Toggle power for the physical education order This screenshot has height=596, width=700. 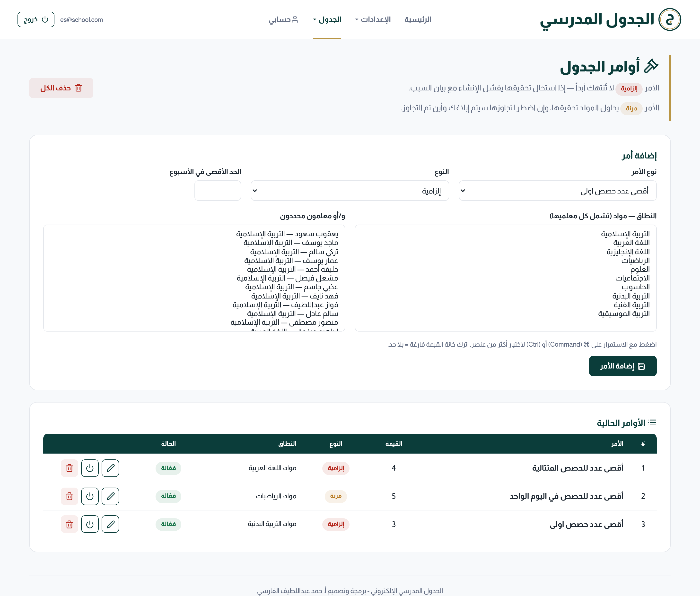[90, 524]
